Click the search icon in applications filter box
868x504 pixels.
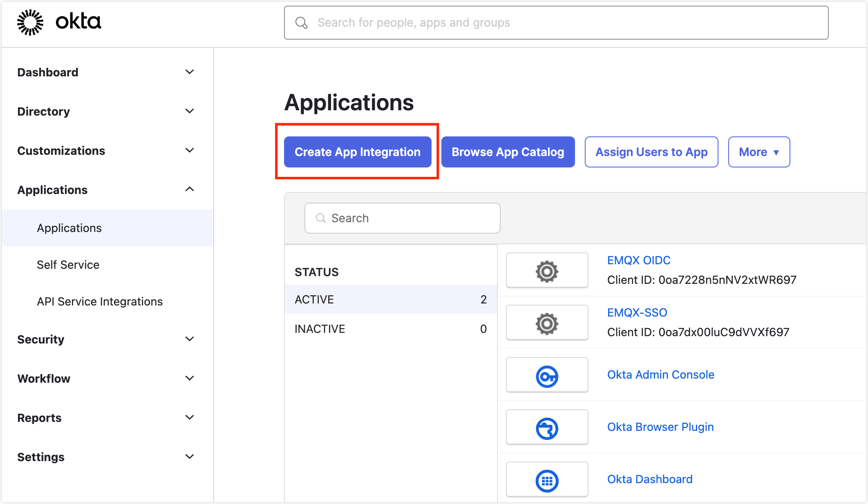[321, 218]
